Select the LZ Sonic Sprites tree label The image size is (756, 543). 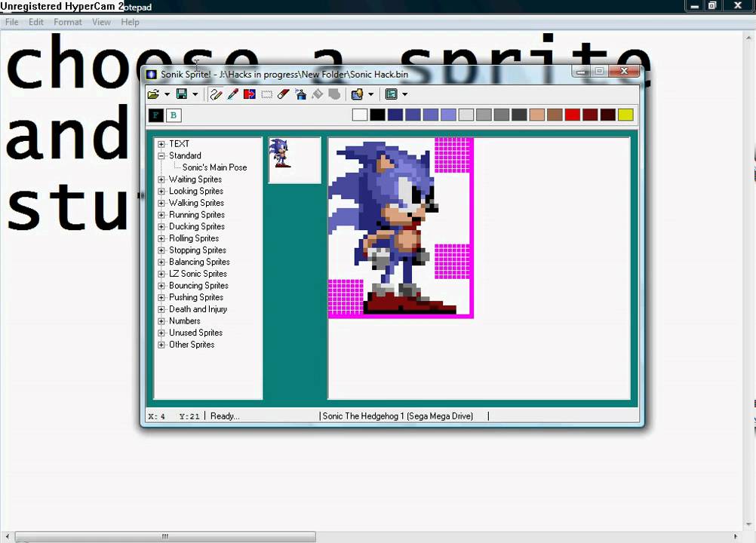[x=198, y=274]
